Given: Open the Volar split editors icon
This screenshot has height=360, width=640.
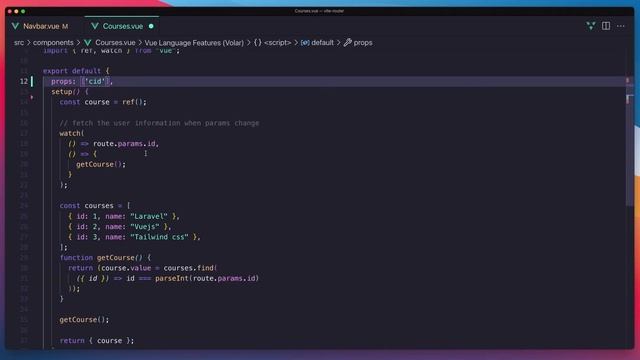Looking at the screenshot, I should click(591, 26).
